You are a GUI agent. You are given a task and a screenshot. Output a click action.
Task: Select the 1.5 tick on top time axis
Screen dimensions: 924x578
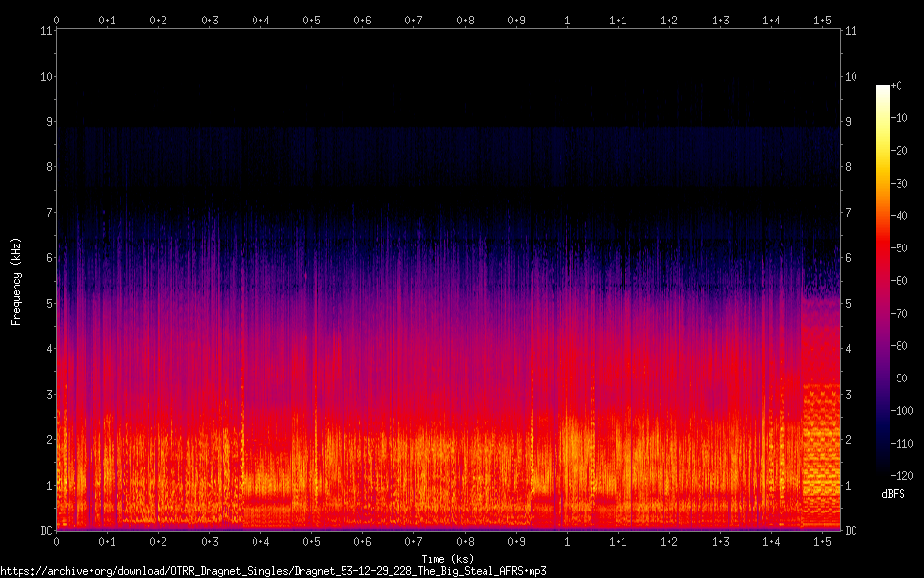pyautogui.click(x=822, y=20)
